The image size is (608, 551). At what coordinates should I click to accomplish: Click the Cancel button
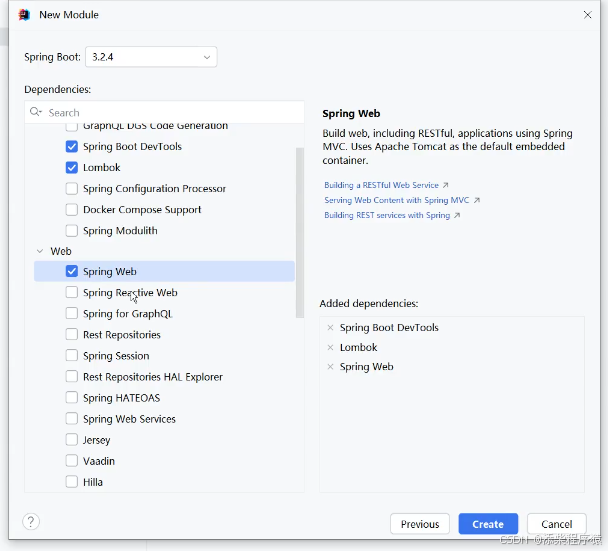[x=556, y=524]
